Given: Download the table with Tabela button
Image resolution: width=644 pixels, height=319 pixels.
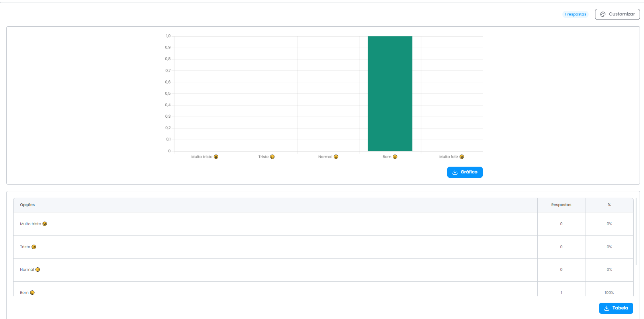Looking at the screenshot, I should point(616,308).
